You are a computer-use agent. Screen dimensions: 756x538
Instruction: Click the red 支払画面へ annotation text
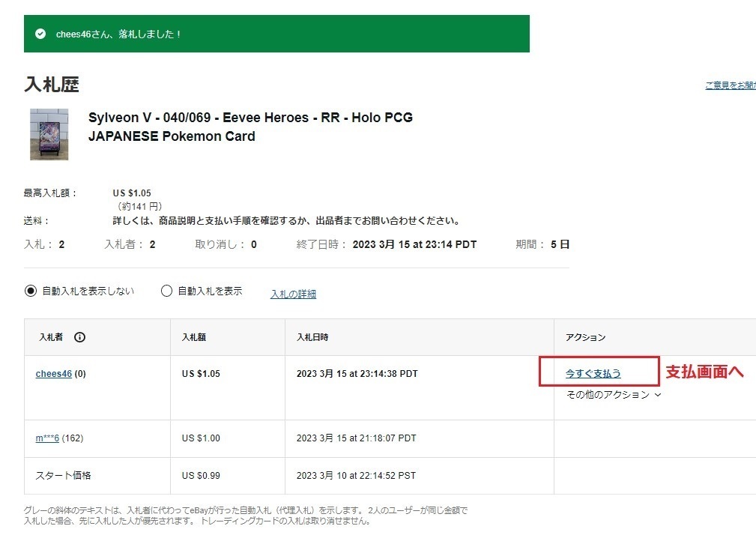(704, 372)
